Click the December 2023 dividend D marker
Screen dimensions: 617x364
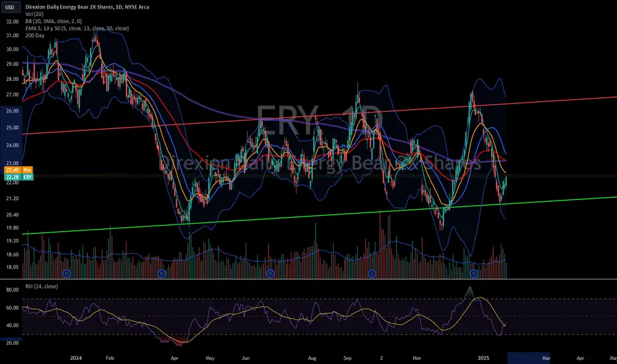click(x=66, y=273)
